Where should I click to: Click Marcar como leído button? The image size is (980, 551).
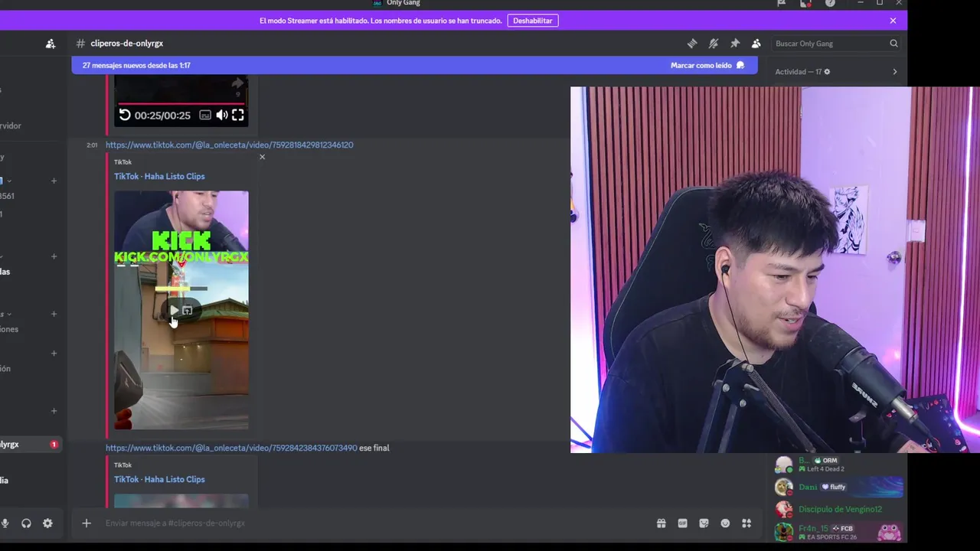[x=707, y=66]
